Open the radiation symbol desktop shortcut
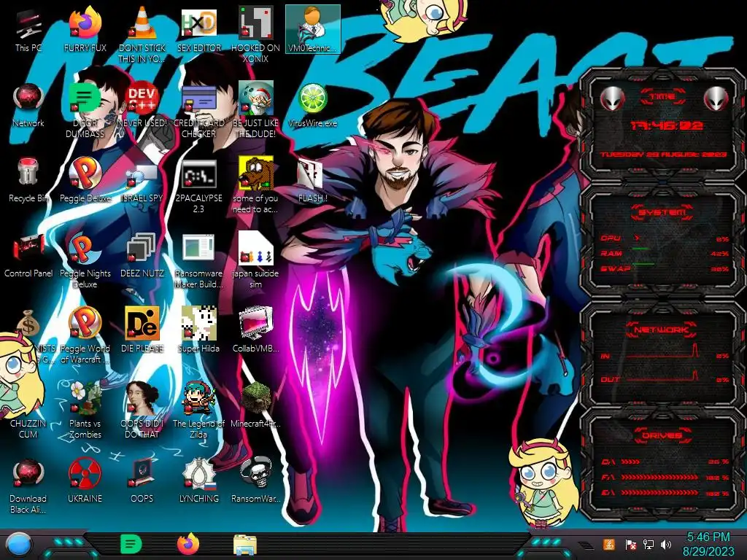747x560 pixels. tap(85, 473)
